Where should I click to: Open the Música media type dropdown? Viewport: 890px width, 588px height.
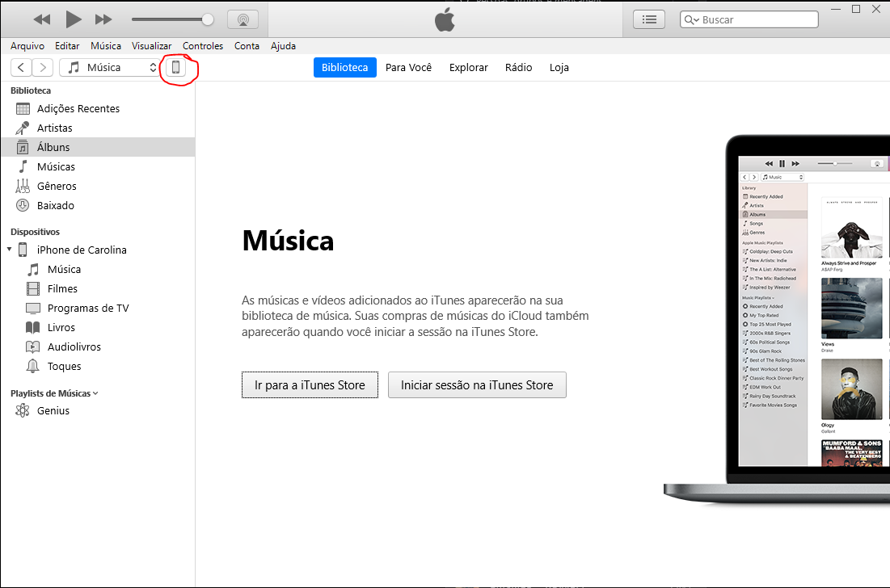click(110, 68)
